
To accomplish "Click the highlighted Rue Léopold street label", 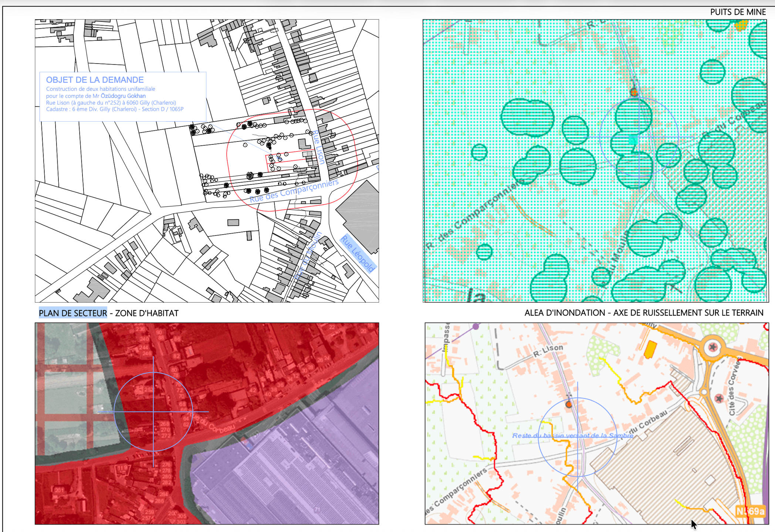I will pyautogui.click(x=358, y=253).
